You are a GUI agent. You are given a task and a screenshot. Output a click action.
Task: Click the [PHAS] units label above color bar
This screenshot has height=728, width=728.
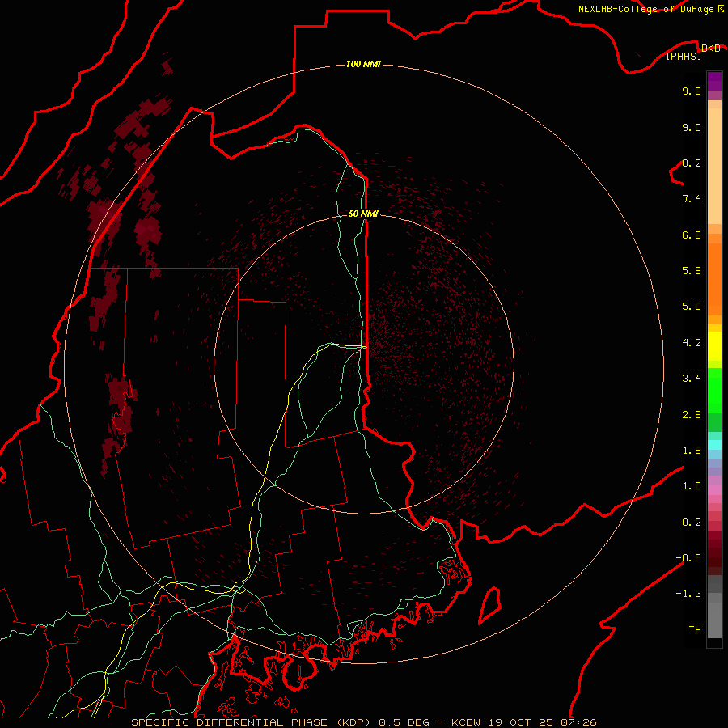[x=684, y=56]
